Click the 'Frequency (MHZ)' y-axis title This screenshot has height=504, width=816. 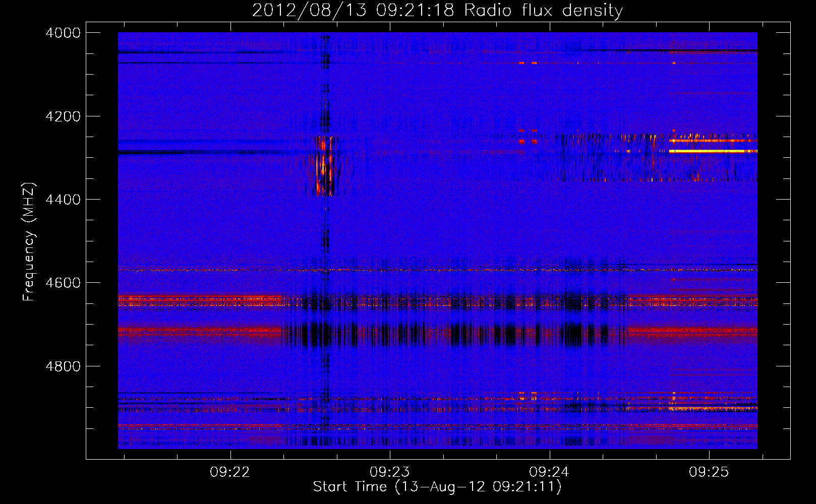29,242
